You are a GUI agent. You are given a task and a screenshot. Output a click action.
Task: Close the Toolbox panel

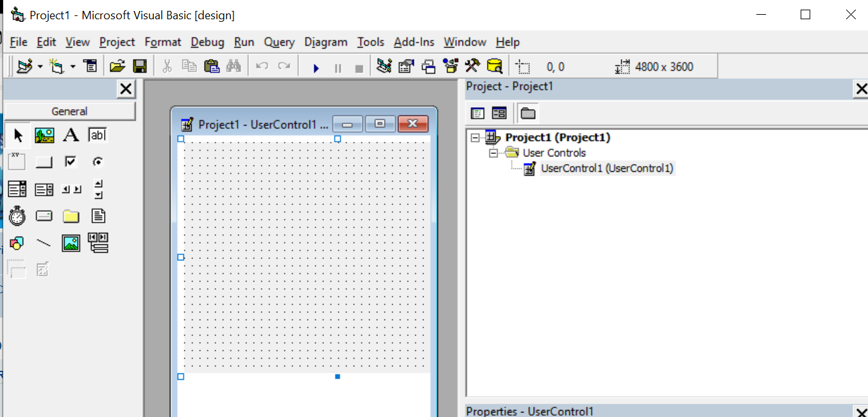[126, 89]
